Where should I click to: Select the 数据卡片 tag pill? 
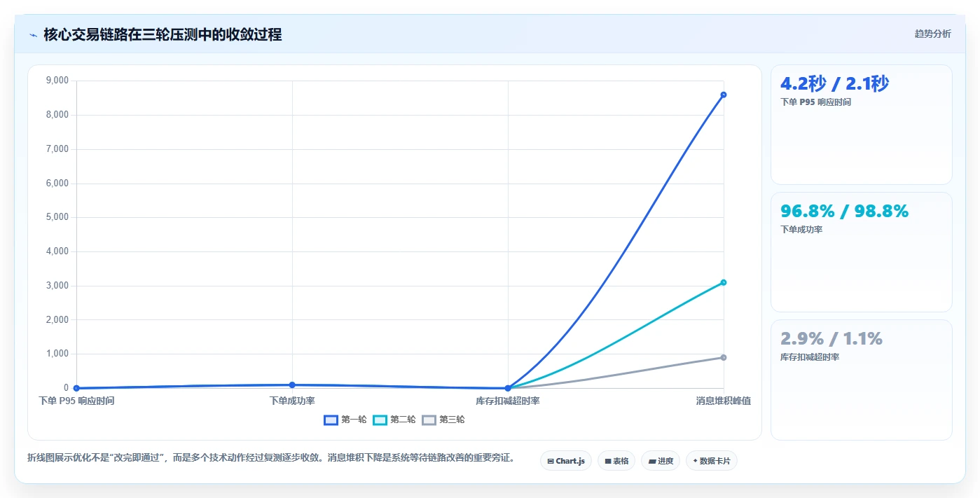tap(712, 461)
